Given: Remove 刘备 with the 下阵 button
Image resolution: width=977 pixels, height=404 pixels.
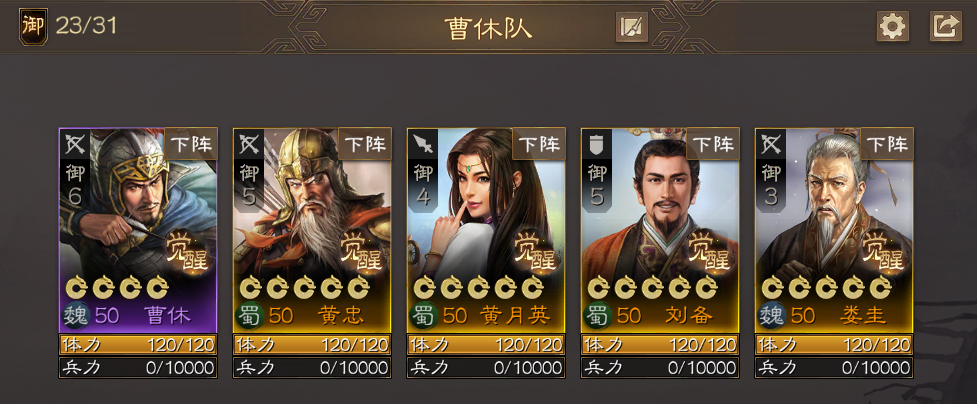Looking at the screenshot, I should pos(713,144).
